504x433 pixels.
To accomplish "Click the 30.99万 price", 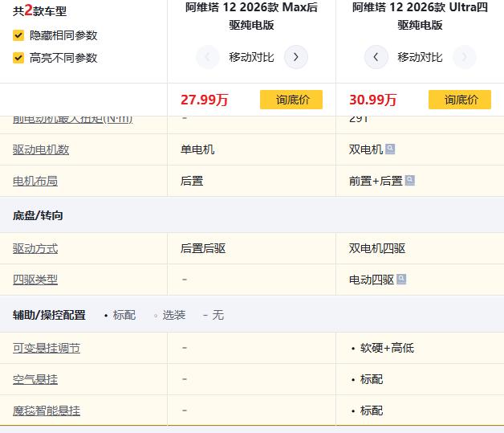I will point(373,100).
